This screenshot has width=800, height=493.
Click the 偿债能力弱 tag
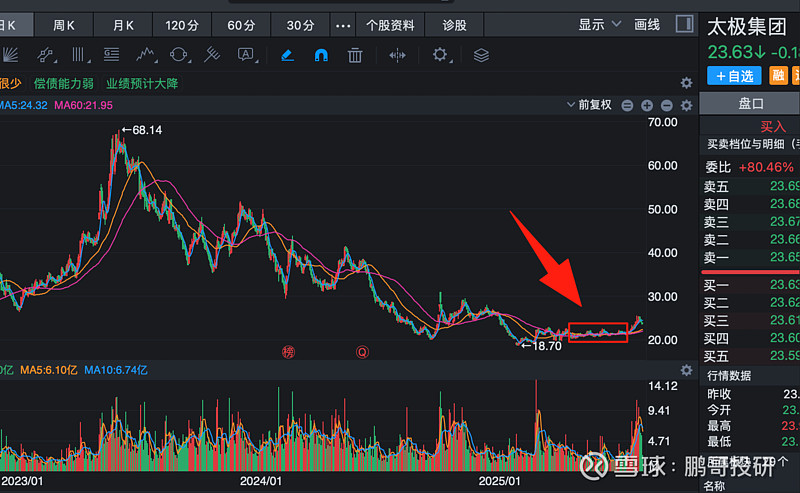tap(64, 83)
